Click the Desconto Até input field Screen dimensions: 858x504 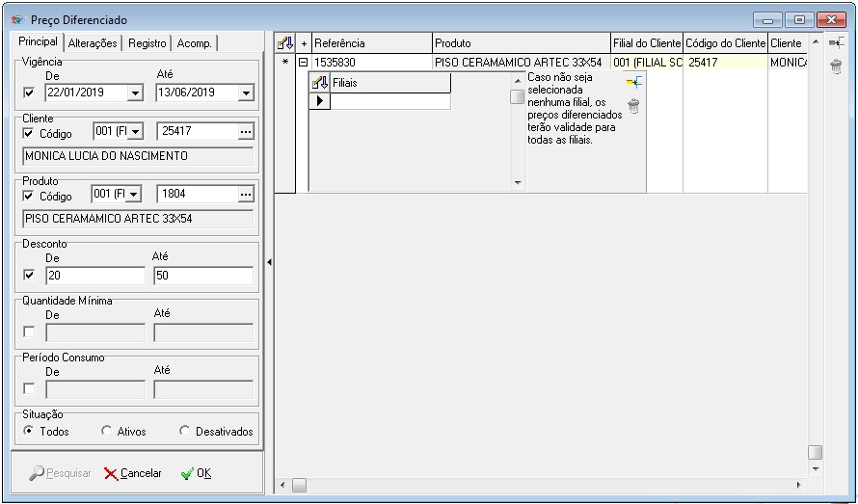[202, 276]
